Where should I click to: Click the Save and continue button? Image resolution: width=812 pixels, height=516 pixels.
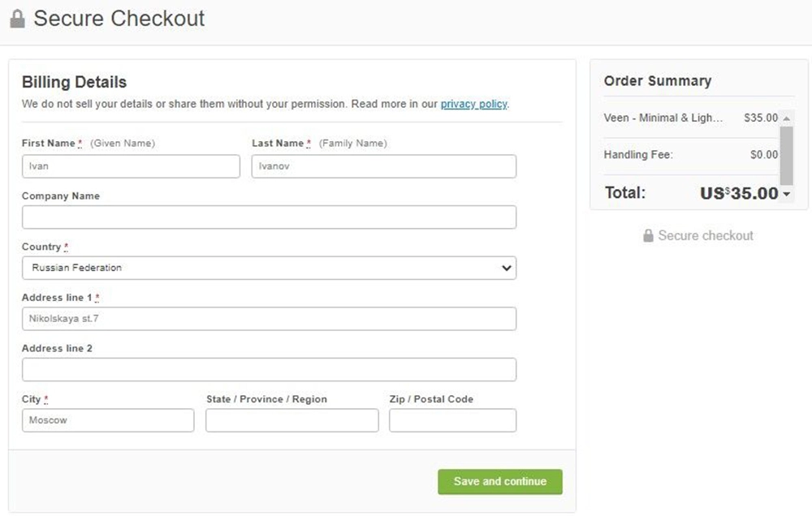pos(499,481)
